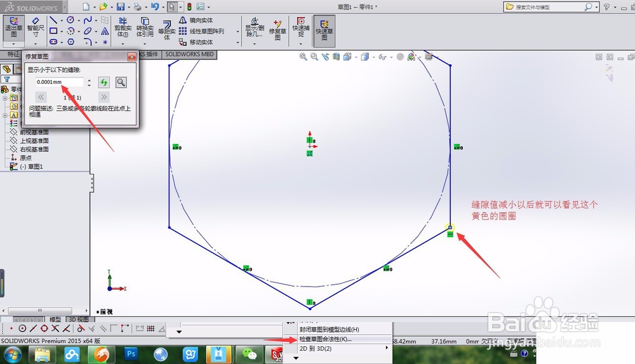Select 前视基准面 in the feature tree

34,133
